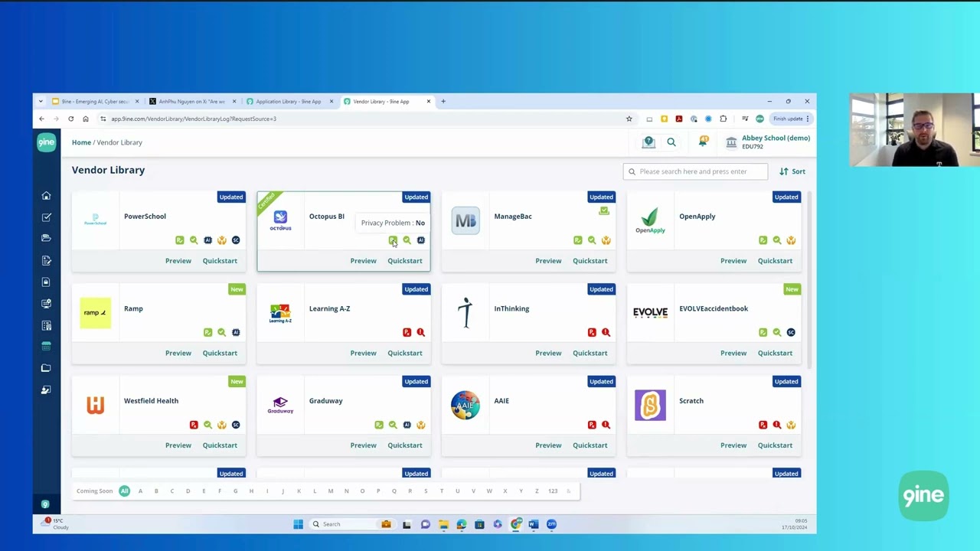This screenshot has width=980, height=551.
Task: Select the All filter in alphabet bar
Action: coord(124,491)
